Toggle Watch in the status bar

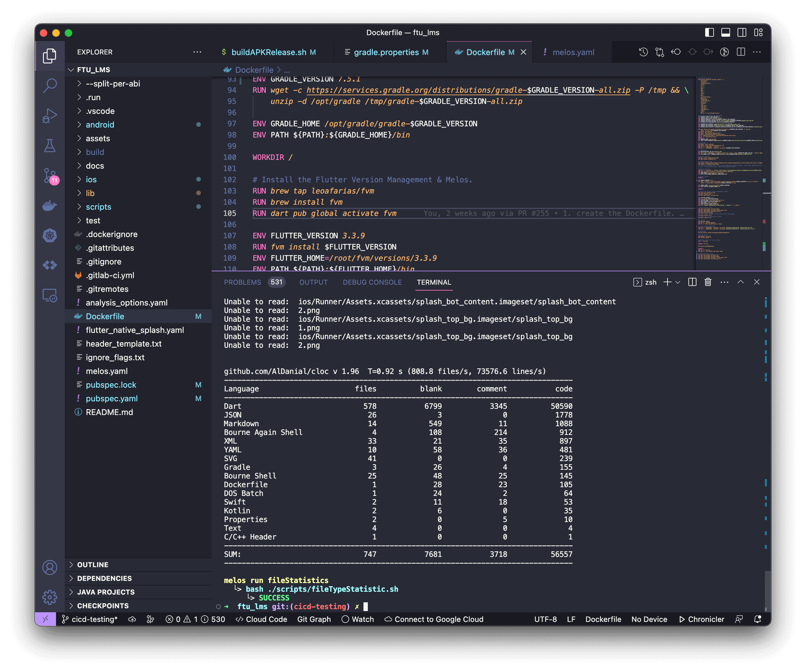[357, 619]
